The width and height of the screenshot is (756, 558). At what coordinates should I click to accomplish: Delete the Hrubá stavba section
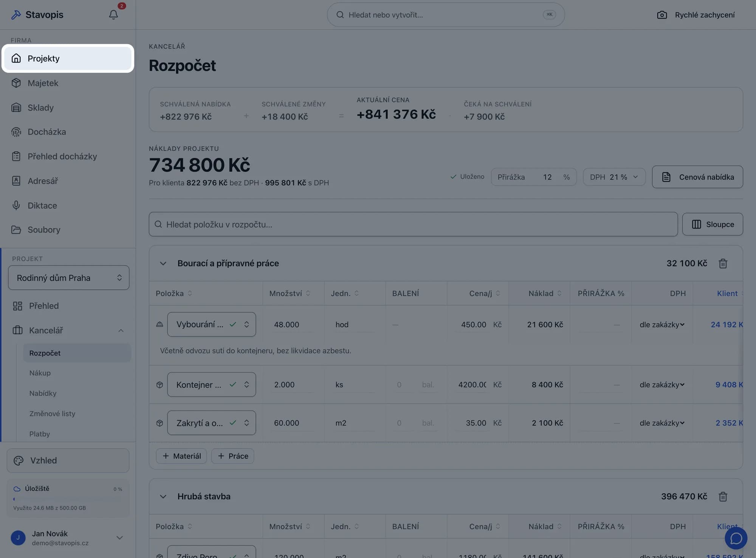coord(723,496)
